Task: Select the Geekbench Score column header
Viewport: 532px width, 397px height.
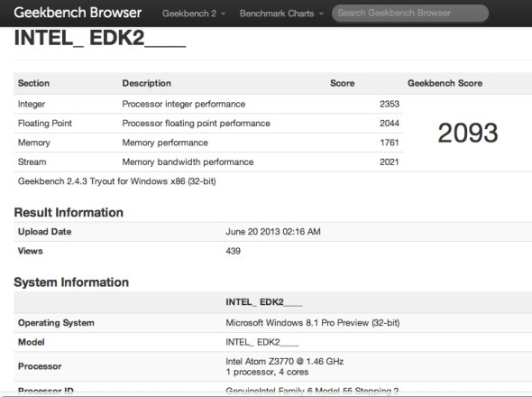Action: (445, 83)
